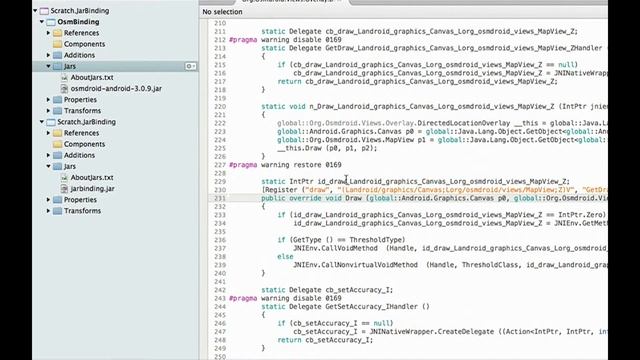This screenshot has height=360, width=640.
Task: Expand Properties under Scratch.JarBinding project
Action: tap(49, 200)
